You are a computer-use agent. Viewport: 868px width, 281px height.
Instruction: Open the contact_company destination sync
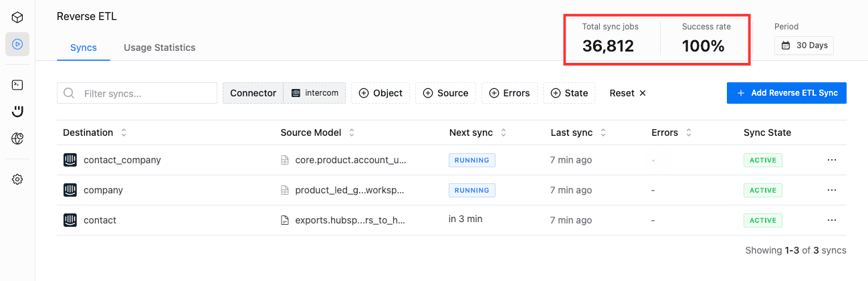point(122,160)
